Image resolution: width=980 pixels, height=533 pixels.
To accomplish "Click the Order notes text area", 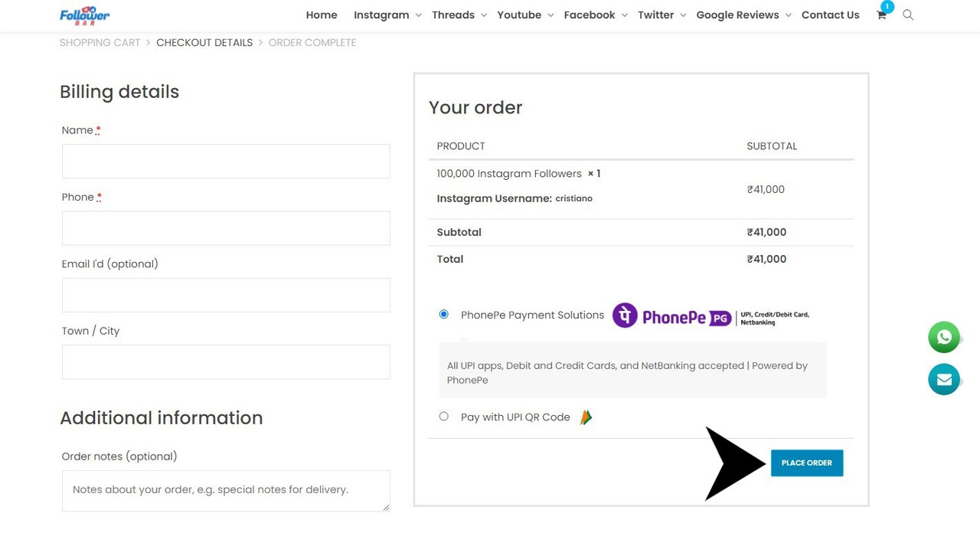I will pos(226,491).
